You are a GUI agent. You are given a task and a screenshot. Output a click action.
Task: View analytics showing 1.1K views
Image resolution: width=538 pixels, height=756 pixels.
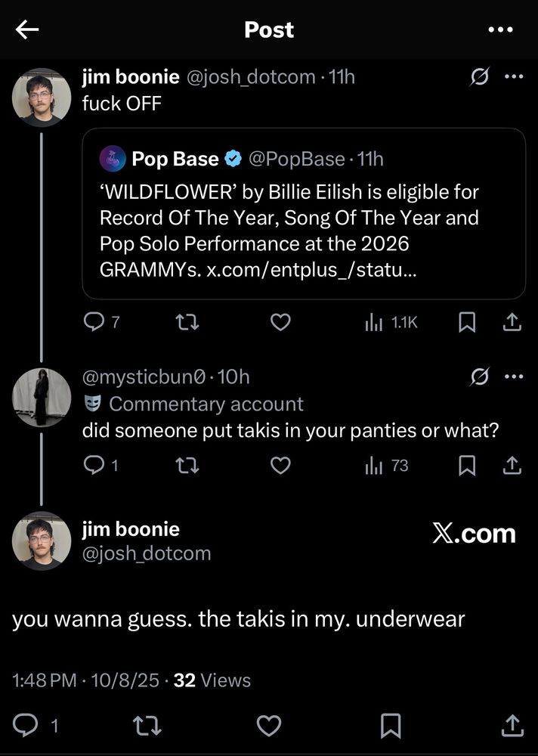click(391, 323)
